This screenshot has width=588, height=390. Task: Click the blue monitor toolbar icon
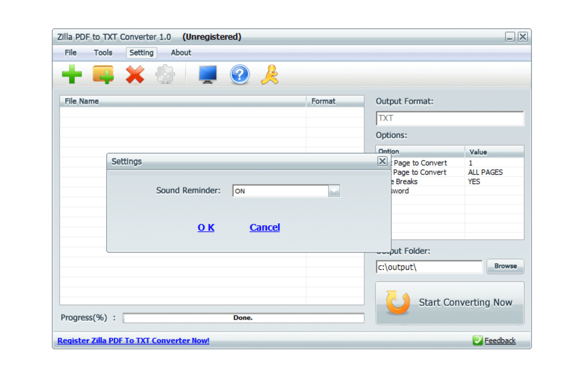click(x=207, y=75)
